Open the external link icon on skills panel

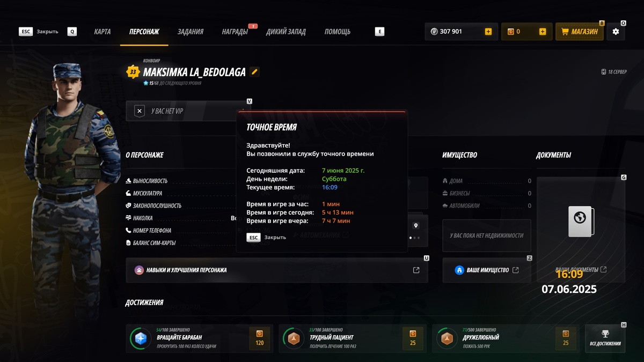(x=416, y=270)
